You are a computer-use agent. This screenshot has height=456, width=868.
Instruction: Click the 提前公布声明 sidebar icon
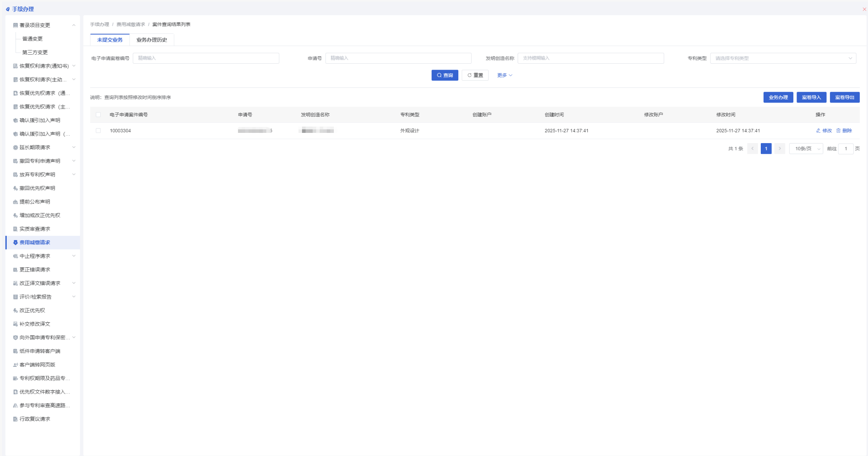click(x=15, y=202)
